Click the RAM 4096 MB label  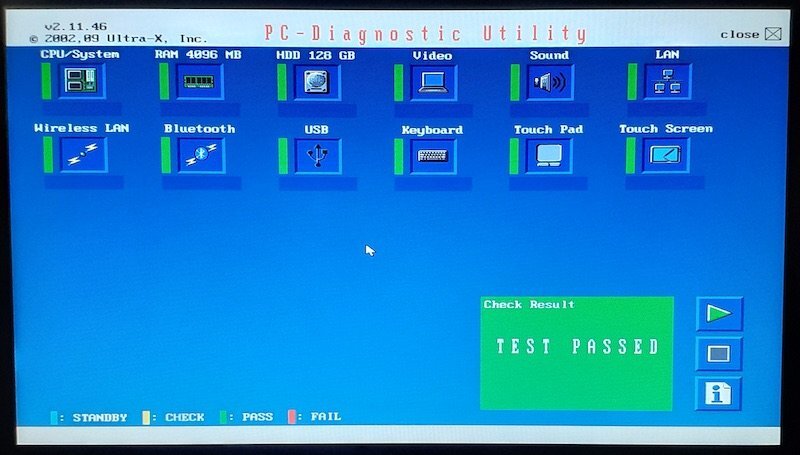[x=198, y=54]
